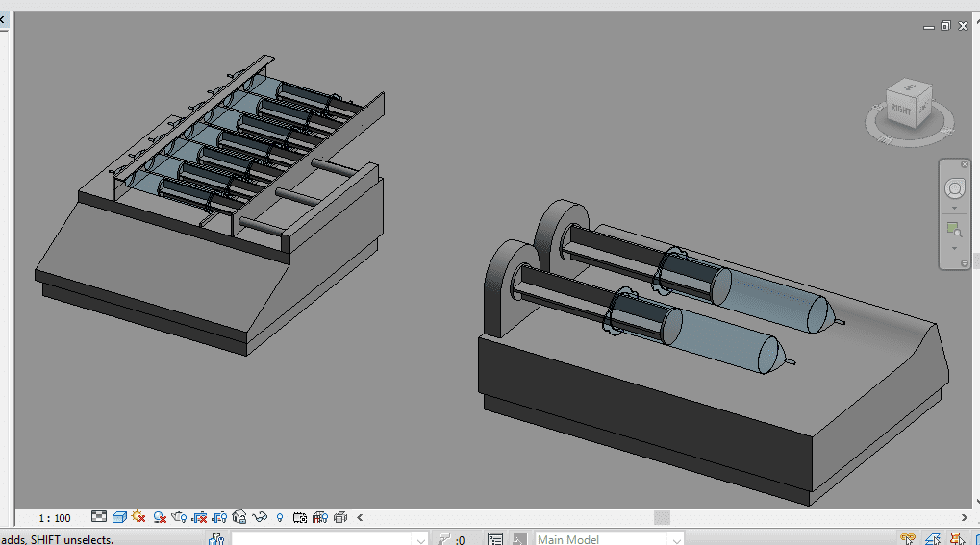Restore down the 3D view window
980x545 pixels.
pos(945,26)
